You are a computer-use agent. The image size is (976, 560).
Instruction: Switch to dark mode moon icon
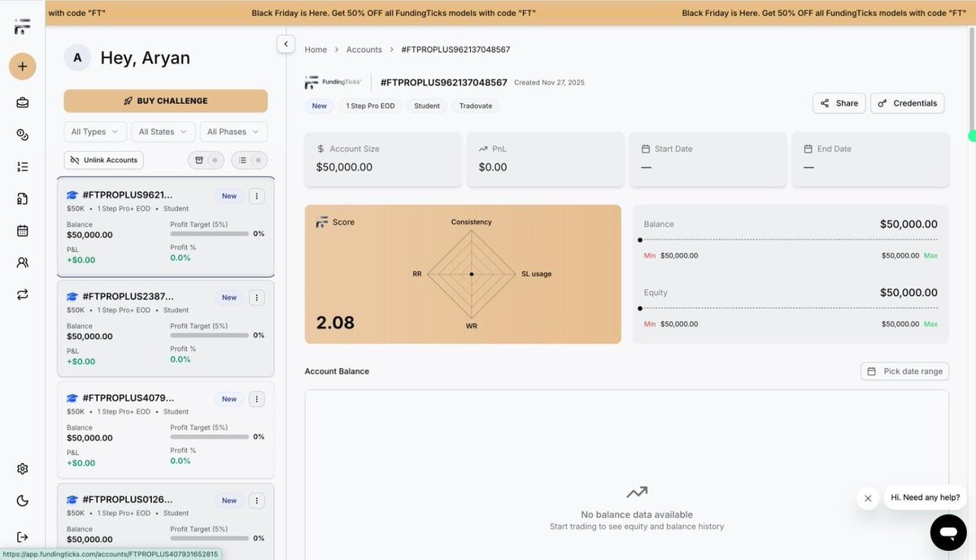[x=22, y=501]
